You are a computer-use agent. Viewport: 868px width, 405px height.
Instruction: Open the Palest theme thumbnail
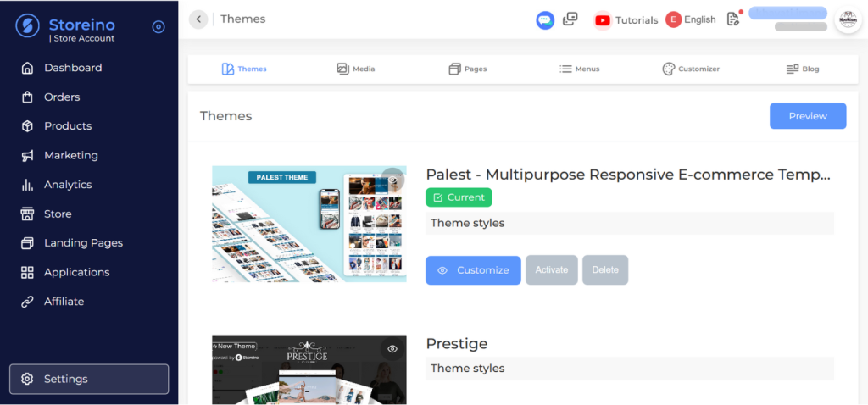tap(309, 224)
